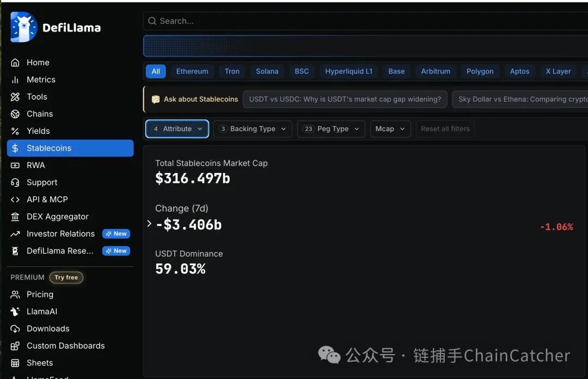Screen dimensions: 588x379
Task: Click the Yields percent icon
Action: click(15, 131)
